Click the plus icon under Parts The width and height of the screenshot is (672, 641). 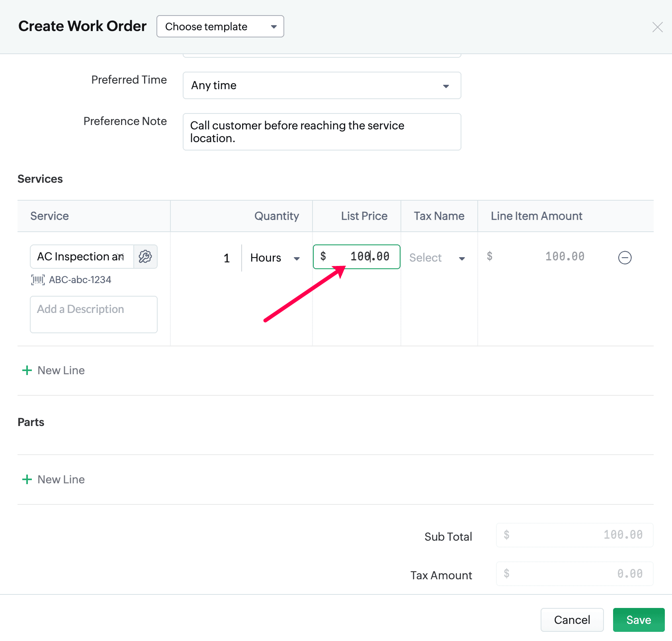pos(27,479)
